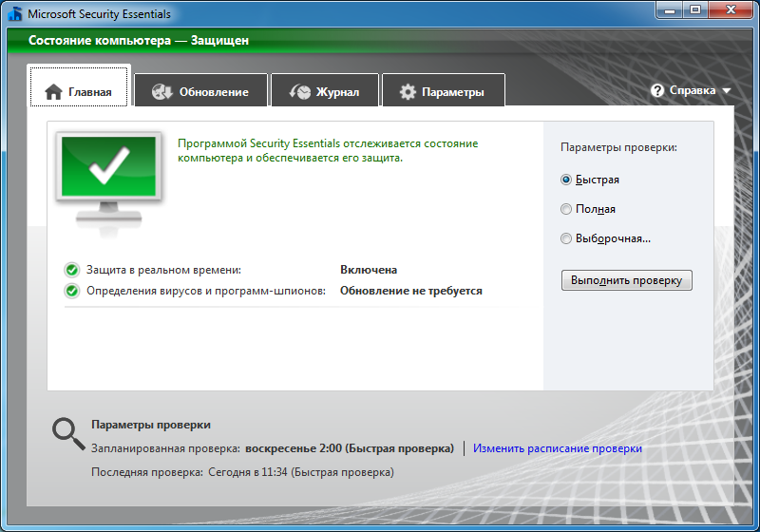
Task: Open the Главная tab
Action: [79, 85]
